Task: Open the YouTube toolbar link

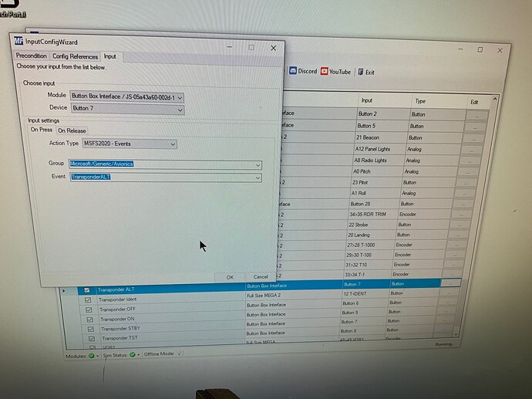Action: point(335,71)
